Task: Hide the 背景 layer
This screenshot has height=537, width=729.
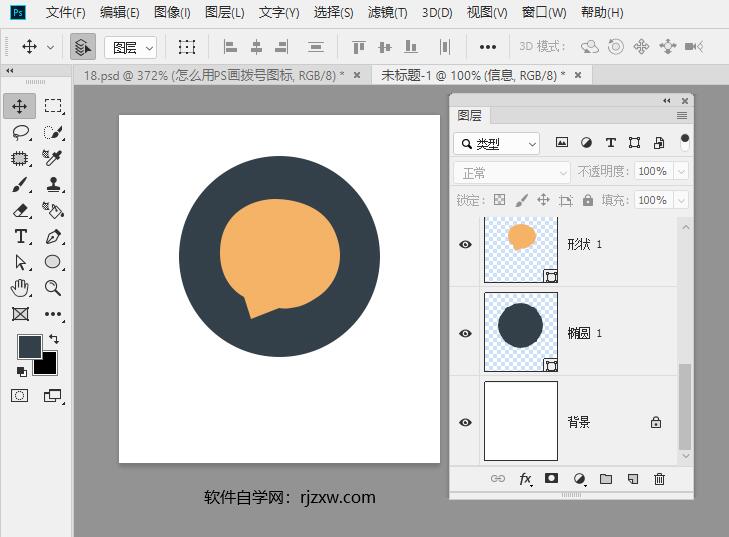Action: click(x=465, y=423)
